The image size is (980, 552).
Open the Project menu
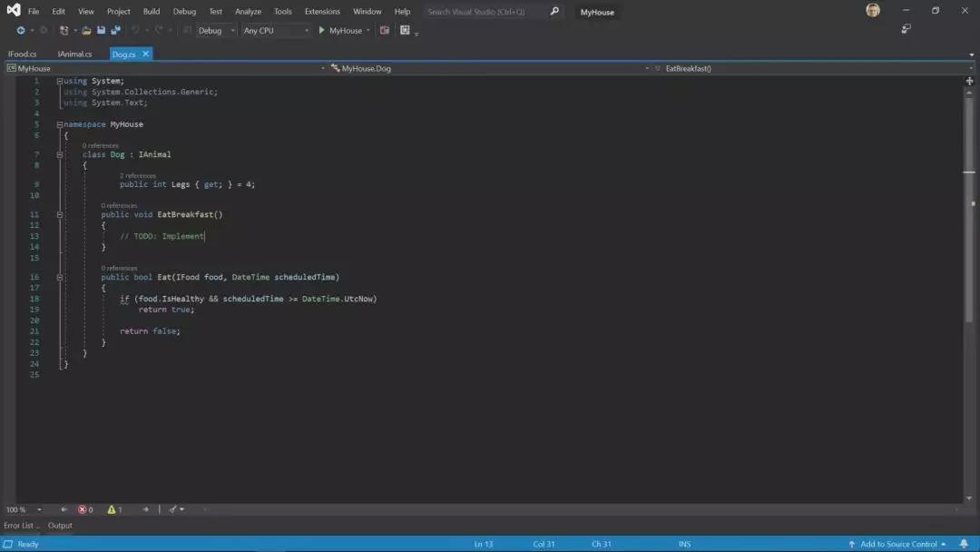click(118, 11)
